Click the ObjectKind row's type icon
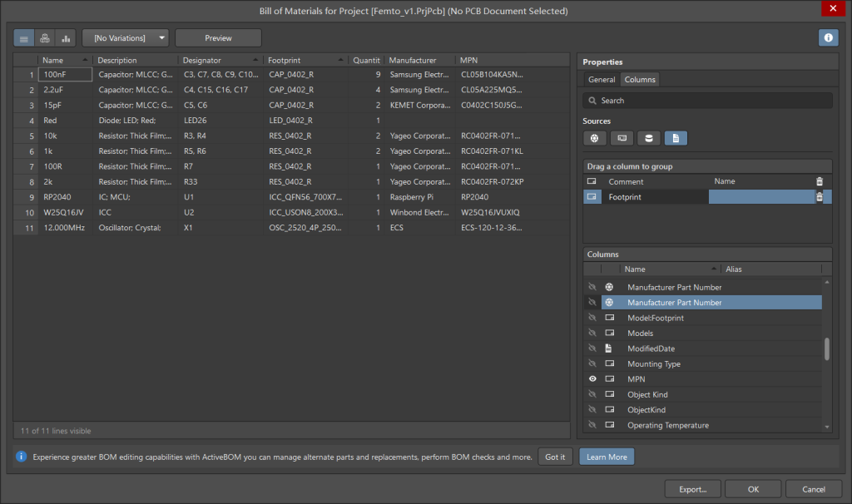 610,409
